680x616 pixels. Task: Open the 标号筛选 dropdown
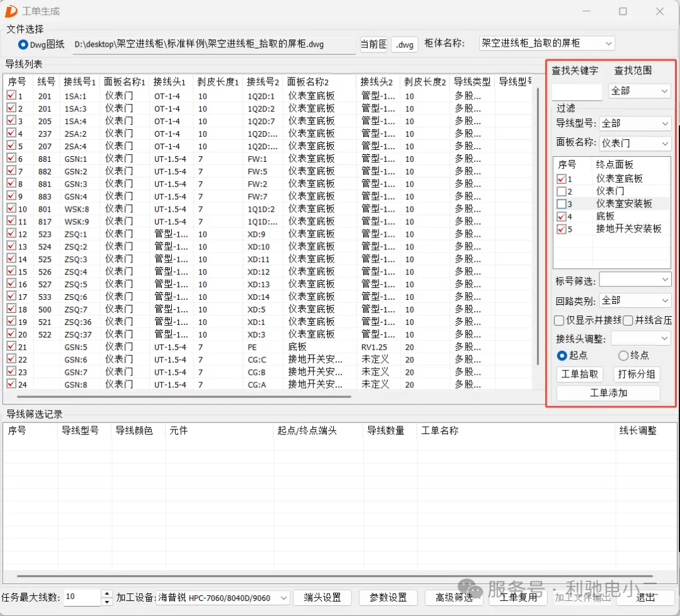tap(635, 280)
